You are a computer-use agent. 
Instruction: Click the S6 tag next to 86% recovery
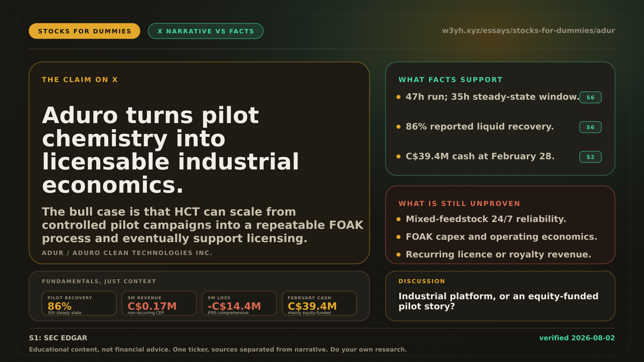point(590,127)
